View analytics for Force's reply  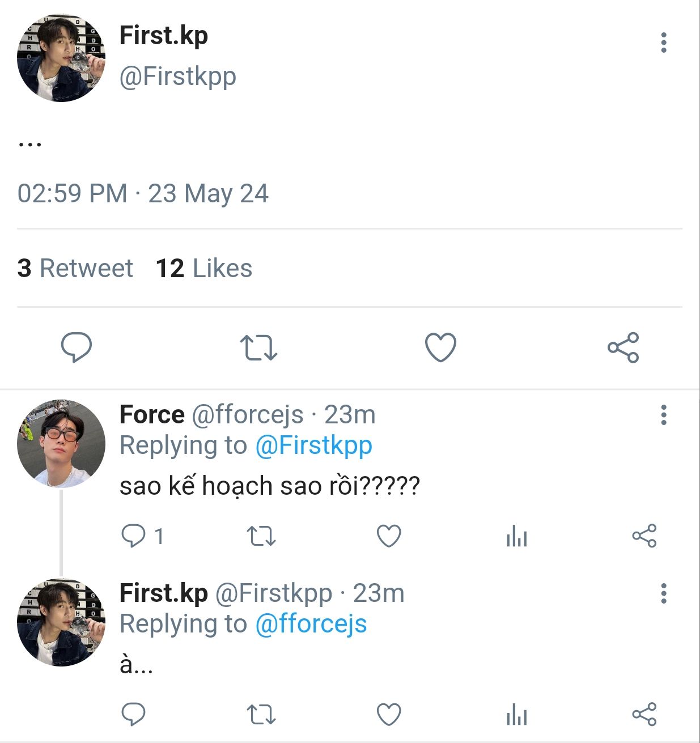pos(516,536)
